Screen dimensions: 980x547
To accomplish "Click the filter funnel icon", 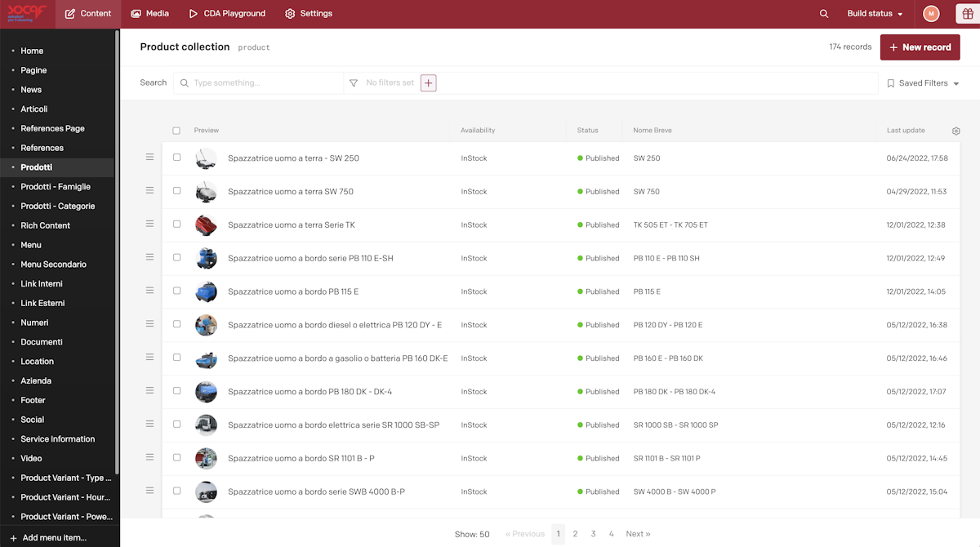I will tap(354, 82).
